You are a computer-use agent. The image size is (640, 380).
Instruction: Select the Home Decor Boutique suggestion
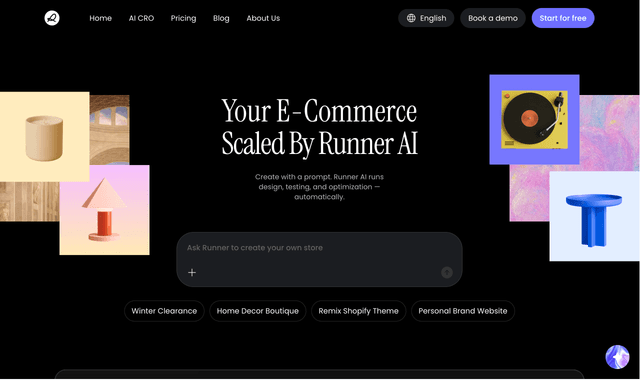click(x=258, y=311)
